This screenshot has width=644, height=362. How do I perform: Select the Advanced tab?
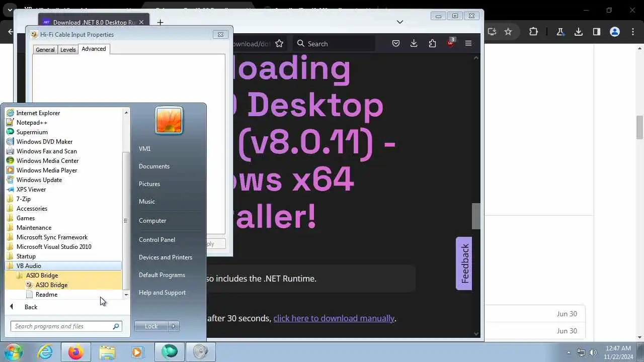pyautogui.click(x=94, y=49)
